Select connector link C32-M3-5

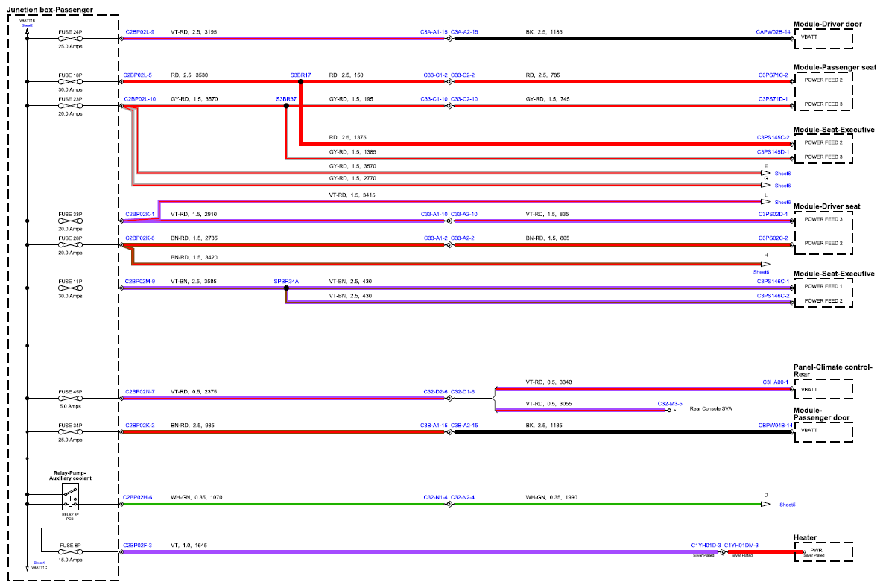(670, 404)
